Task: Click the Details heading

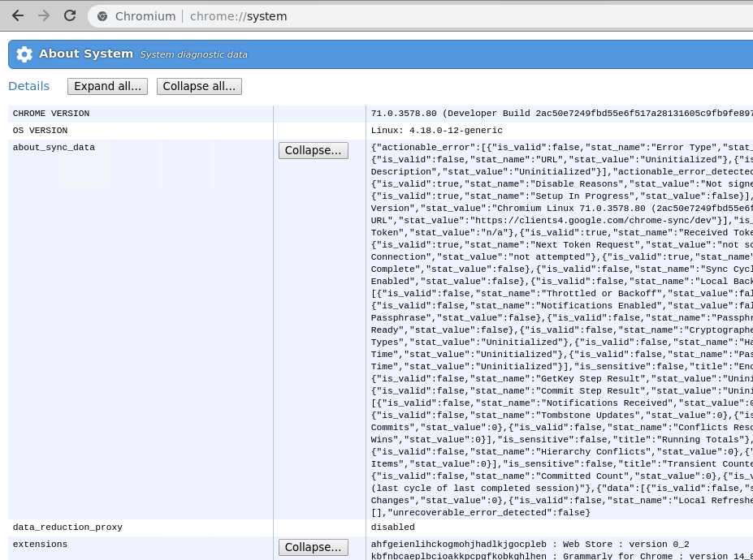Action: tap(28, 86)
